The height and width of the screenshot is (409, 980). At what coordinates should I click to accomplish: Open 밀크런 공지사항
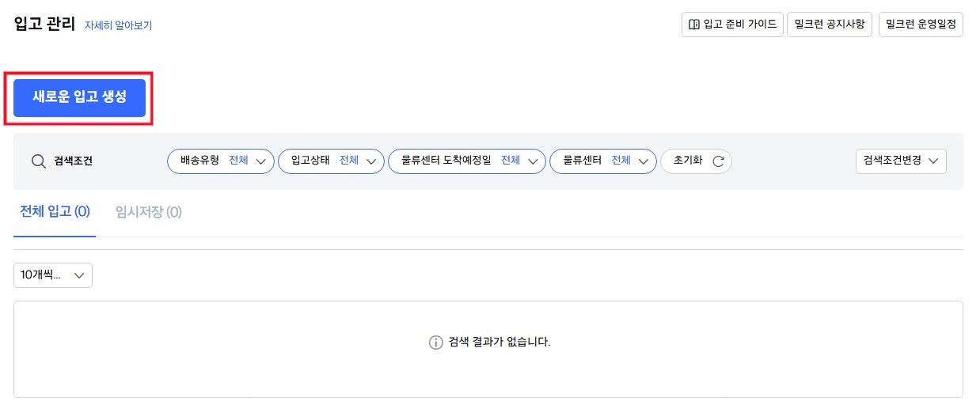click(x=830, y=25)
